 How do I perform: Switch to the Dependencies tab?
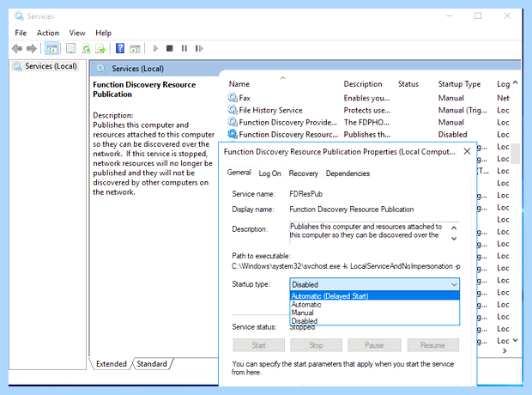pos(348,173)
